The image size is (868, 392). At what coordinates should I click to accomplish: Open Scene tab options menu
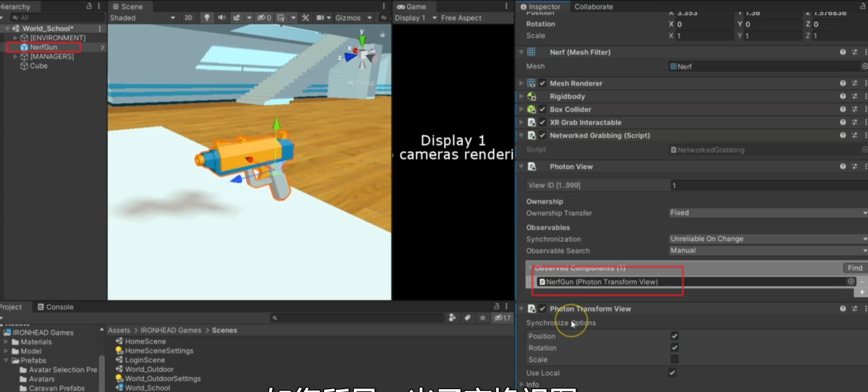point(384,6)
